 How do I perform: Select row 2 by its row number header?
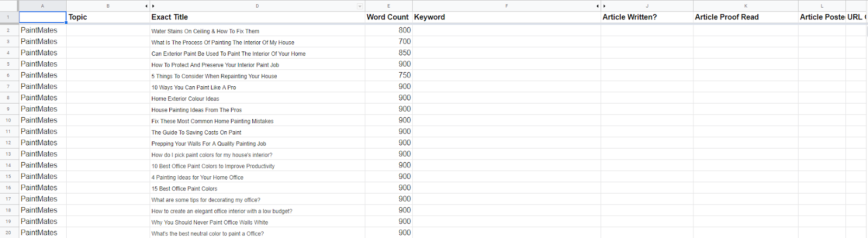[9, 30]
